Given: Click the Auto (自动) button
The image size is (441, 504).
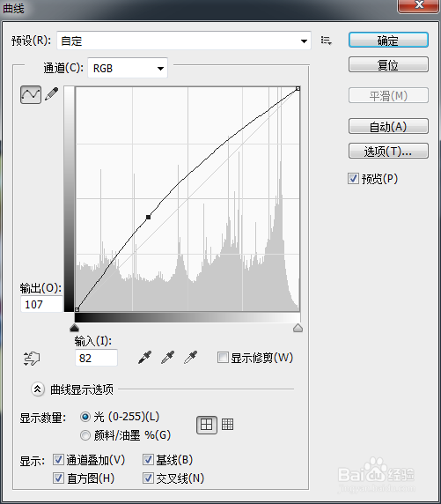Looking at the screenshot, I should [x=388, y=126].
